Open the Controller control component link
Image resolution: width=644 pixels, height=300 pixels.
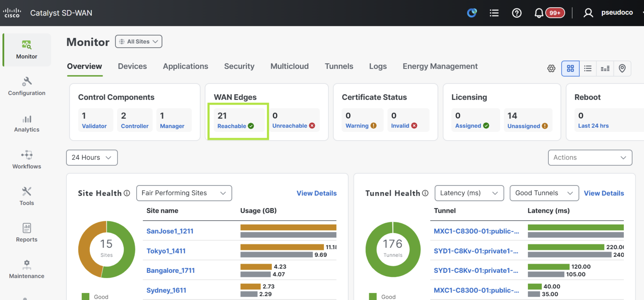135,126
